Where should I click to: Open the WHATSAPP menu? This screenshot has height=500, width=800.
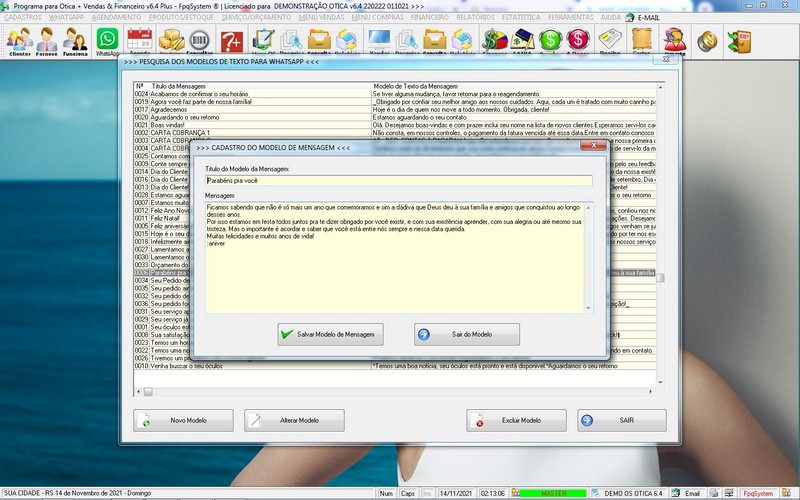[66, 17]
